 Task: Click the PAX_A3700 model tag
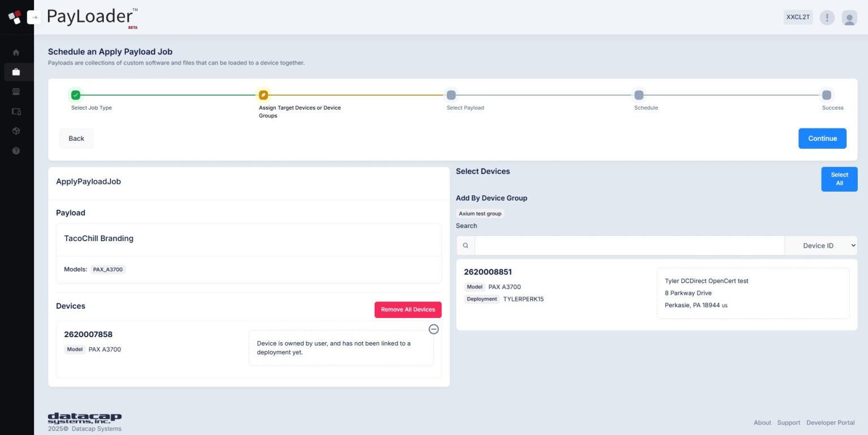click(108, 269)
